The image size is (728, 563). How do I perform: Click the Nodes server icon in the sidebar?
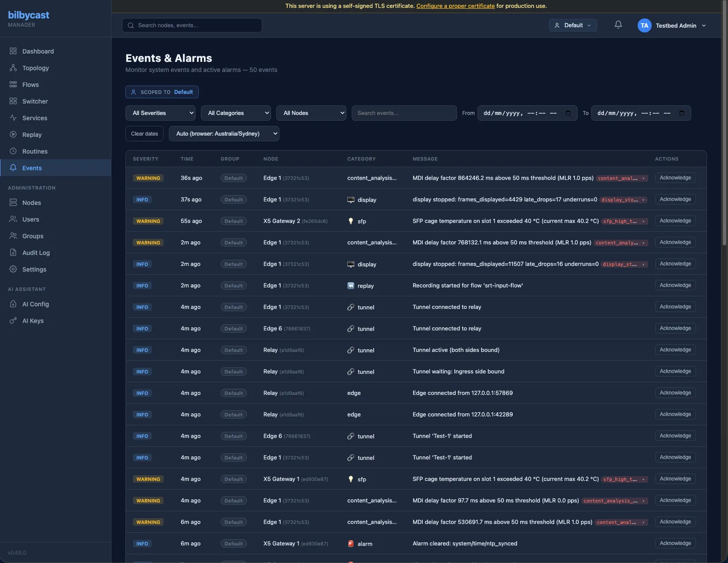click(13, 203)
